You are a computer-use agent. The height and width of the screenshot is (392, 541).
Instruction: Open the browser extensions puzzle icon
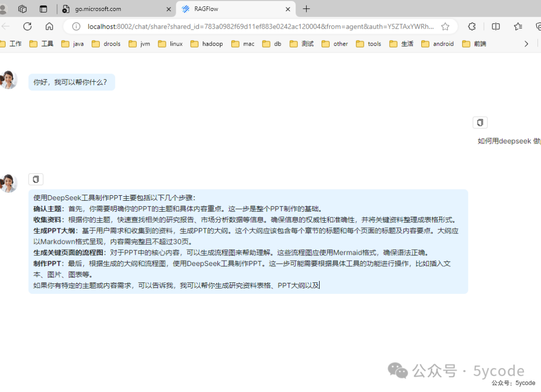[x=472, y=27]
